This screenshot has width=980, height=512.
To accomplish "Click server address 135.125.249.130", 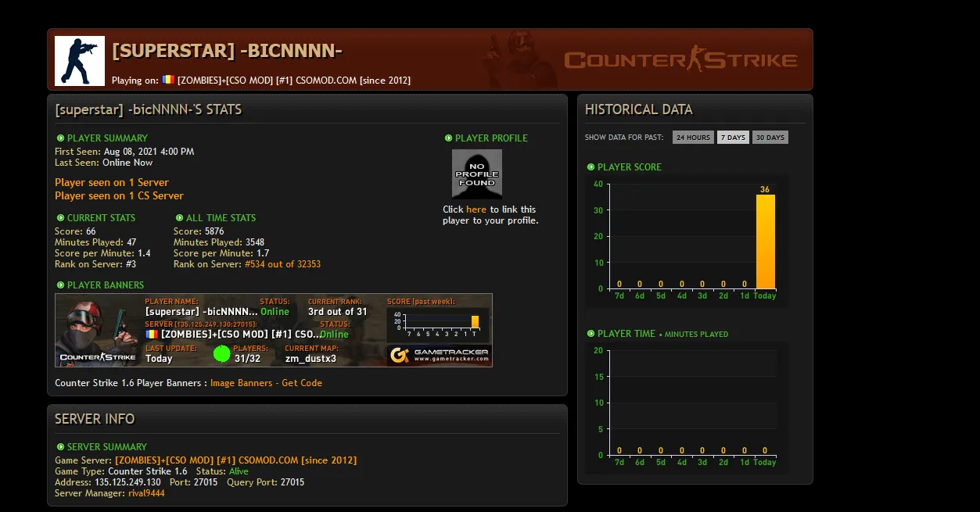I will click(127, 482).
